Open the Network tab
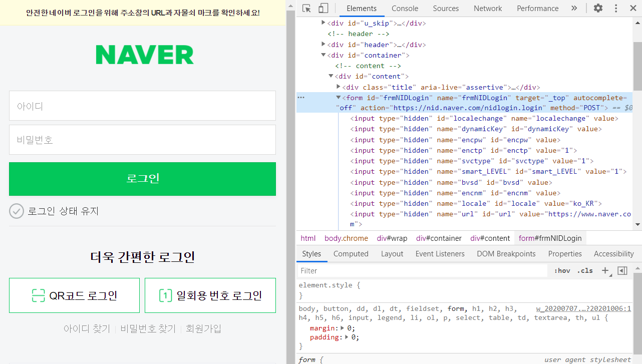Viewport: 642px width, 364px height. tap(488, 8)
